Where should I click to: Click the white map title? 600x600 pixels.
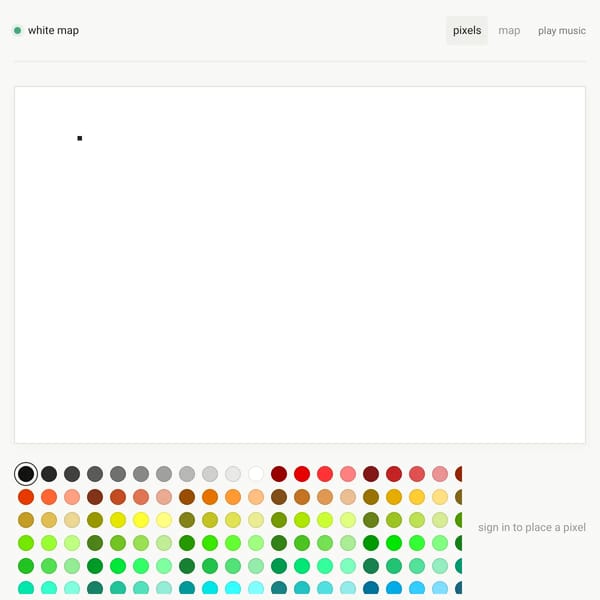pos(53,30)
